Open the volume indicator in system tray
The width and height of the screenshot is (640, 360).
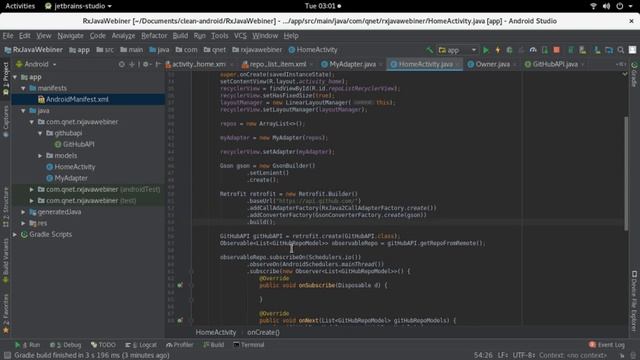(x=607, y=6)
